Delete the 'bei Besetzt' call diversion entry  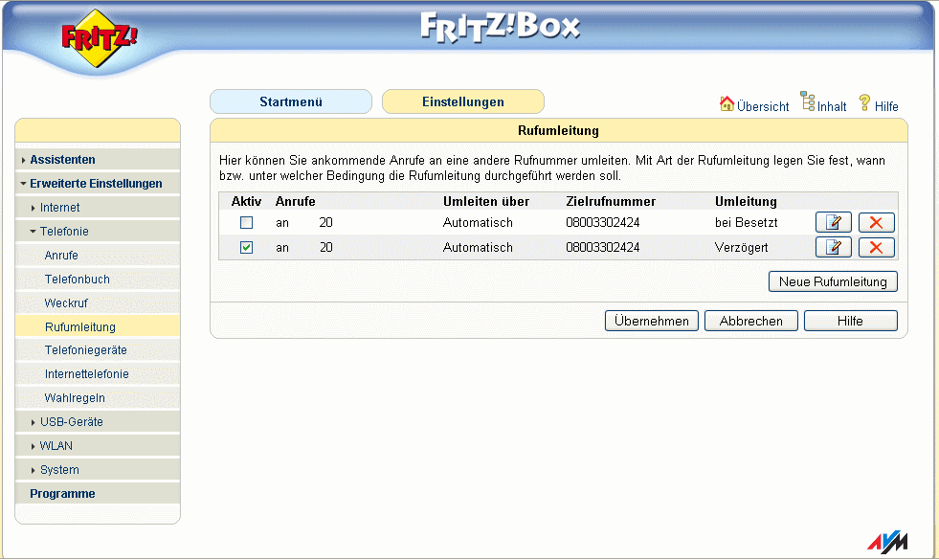(x=876, y=223)
